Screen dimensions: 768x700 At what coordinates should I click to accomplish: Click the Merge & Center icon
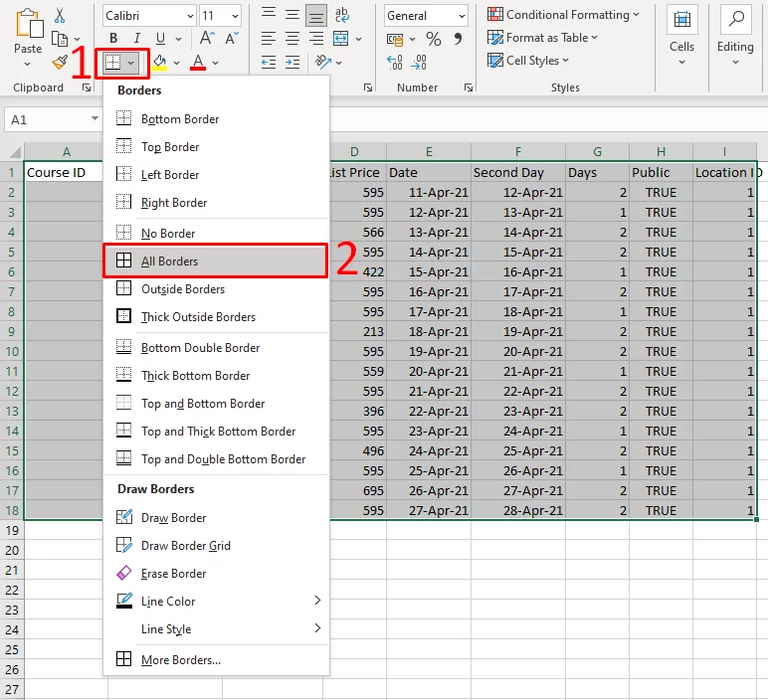(341, 38)
